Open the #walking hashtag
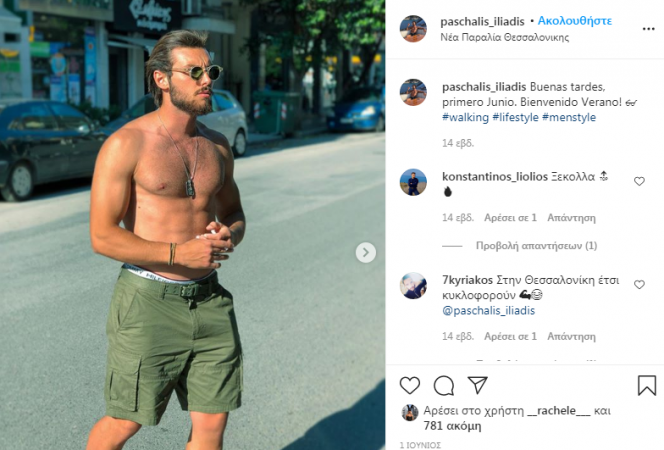The width and height of the screenshot is (664, 450). (x=465, y=117)
